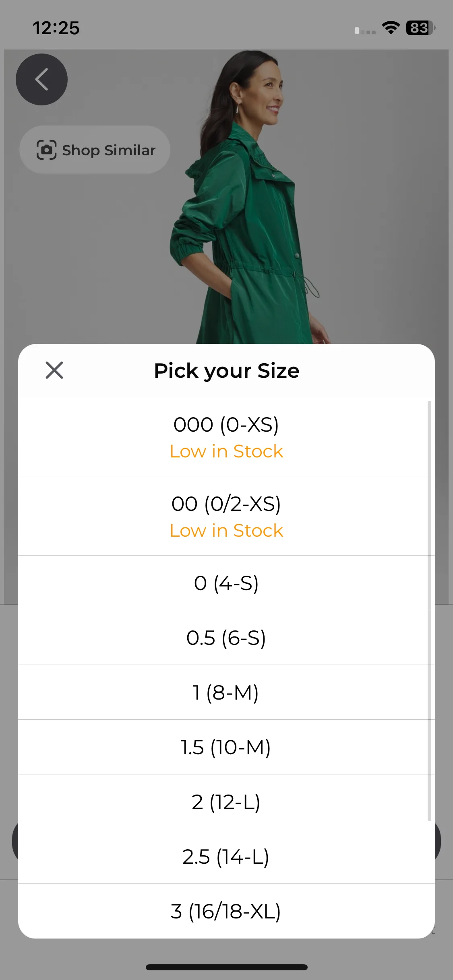Pick size 1 (8-M)
Image resolution: width=453 pixels, height=980 pixels.
point(226,692)
